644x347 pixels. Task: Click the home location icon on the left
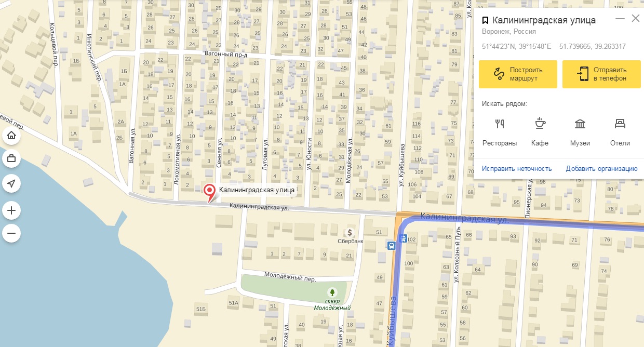tap(11, 136)
